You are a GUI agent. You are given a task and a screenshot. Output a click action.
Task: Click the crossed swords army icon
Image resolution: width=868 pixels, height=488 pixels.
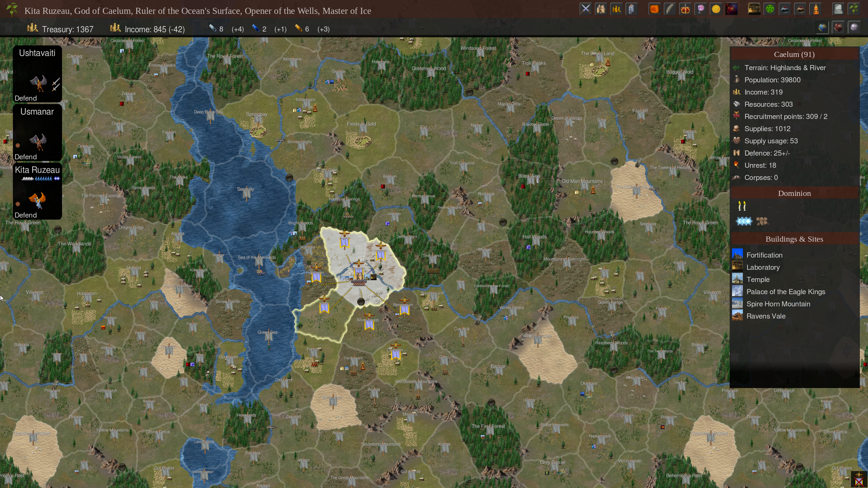tap(585, 9)
